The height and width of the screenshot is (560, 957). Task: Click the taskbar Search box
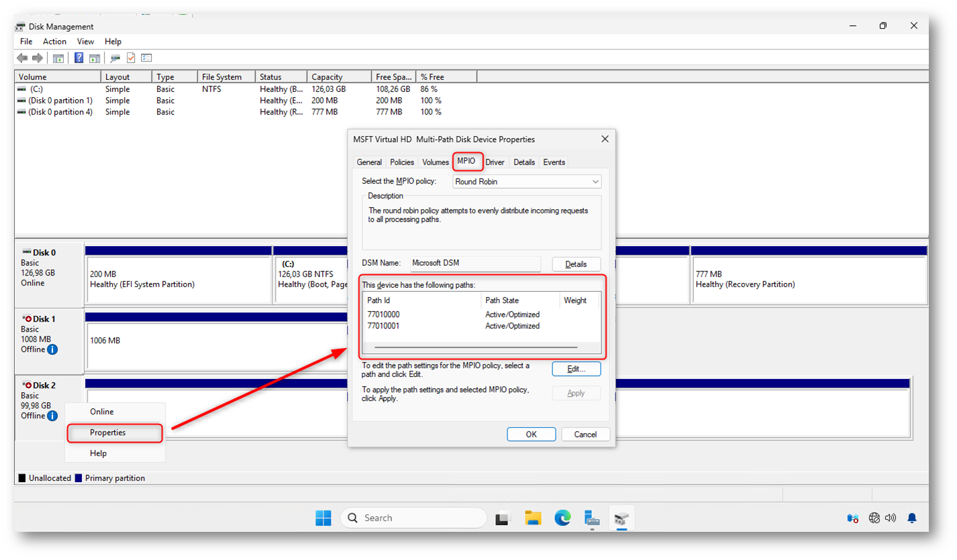click(x=413, y=518)
